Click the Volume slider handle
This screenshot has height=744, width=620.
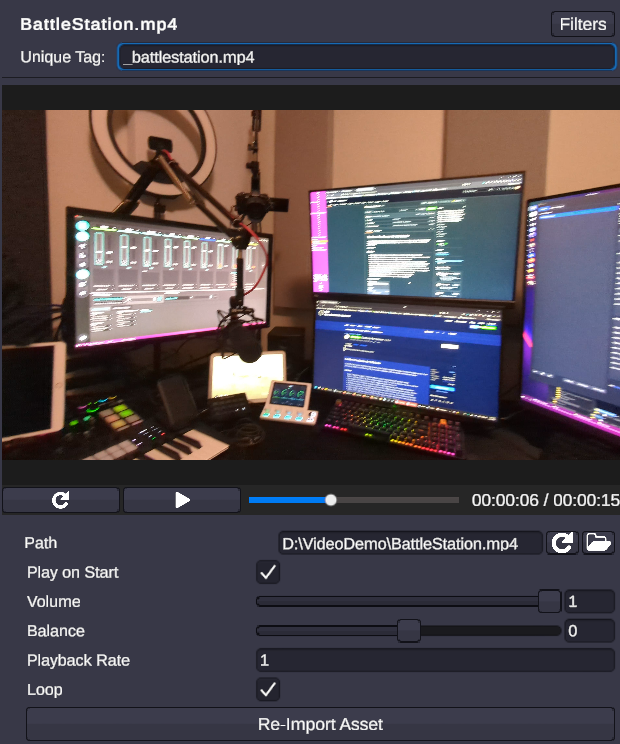point(549,602)
